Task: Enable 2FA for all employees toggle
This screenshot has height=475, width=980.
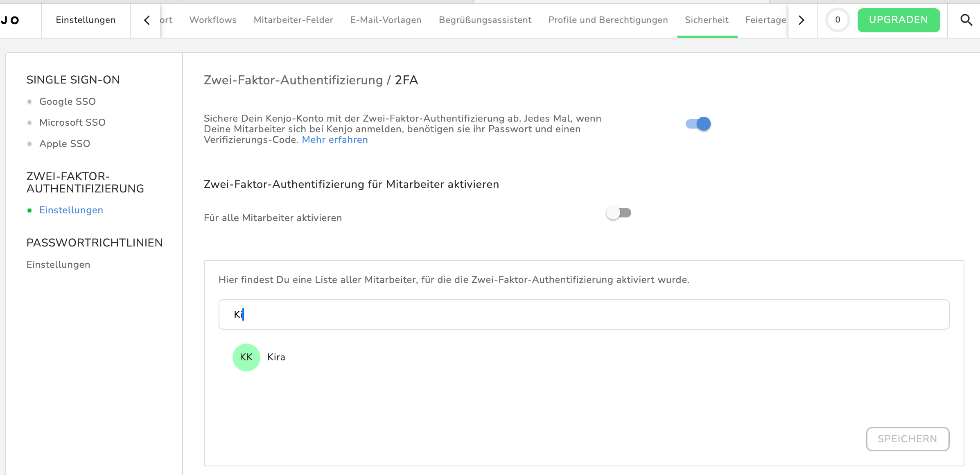Action: coord(619,213)
